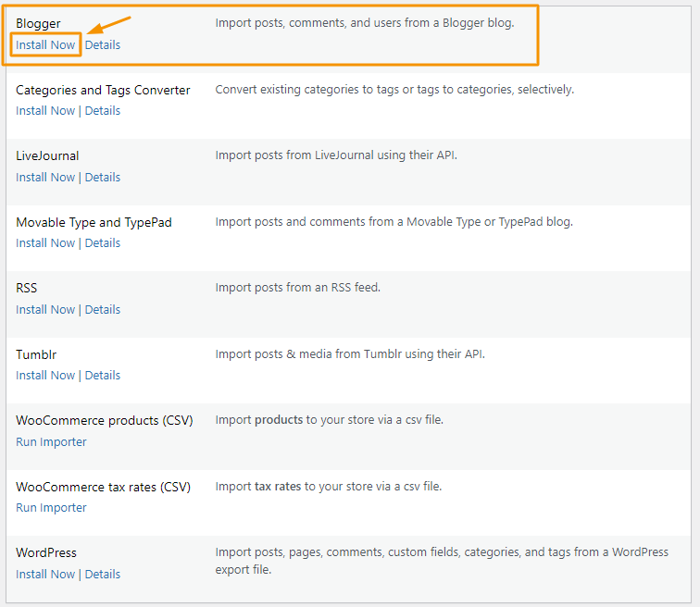Click text 'Import posts from LiveJournal using their API.'
Viewport: 700px width, 607px height.
coord(336,155)
